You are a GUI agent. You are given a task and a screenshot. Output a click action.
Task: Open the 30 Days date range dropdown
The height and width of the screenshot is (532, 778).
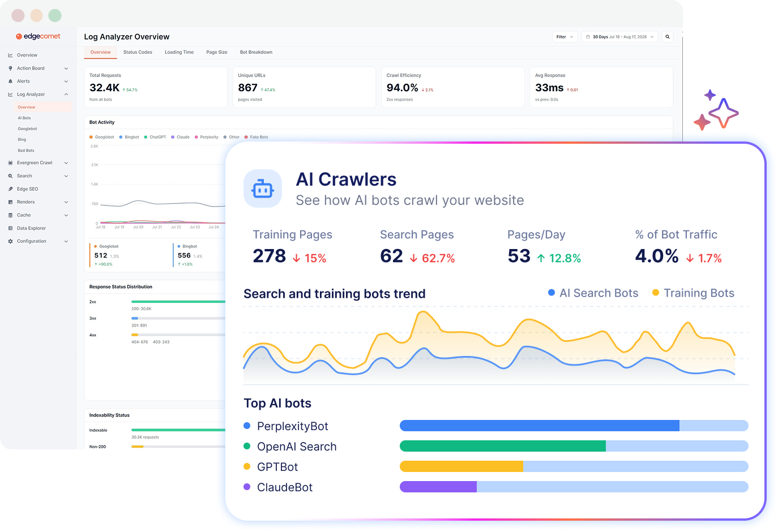(x=620, y=37)
